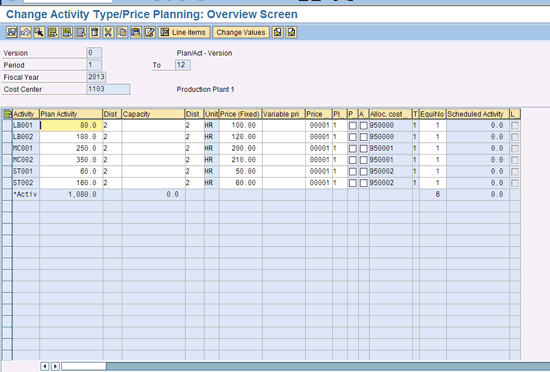Image resolution: width=550 pixels, height=372 pixels.
Task: Click the delete (trash can) toolbar icon
Action: (95, 32)
